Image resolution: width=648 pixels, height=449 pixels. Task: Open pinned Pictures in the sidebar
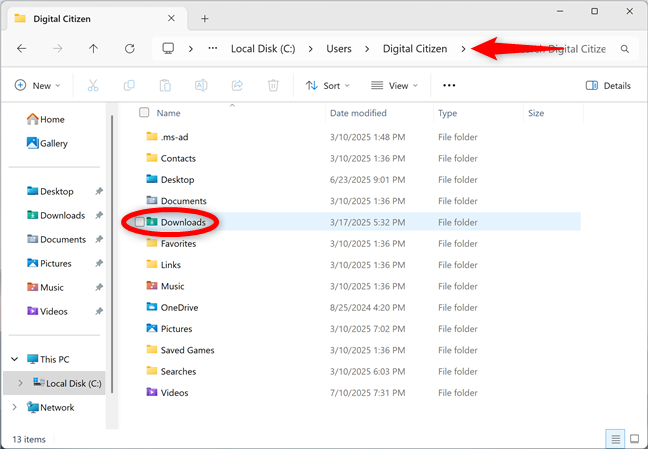click(x=49, y=263)
